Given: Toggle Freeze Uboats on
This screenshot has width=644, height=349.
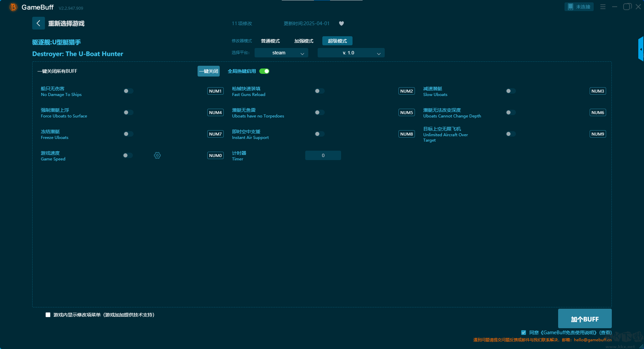Looking at the screenshot, I should click(x=128, y=134).
